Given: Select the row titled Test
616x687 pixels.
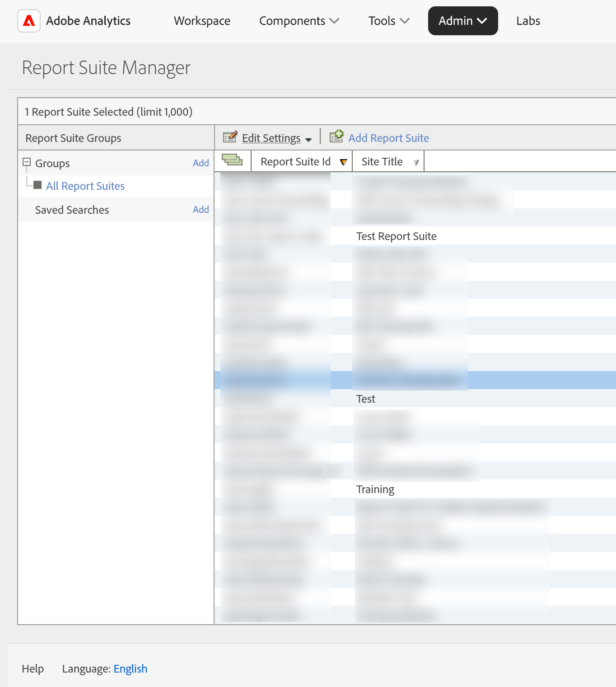Looking at the screenshot, I should (x=415, y=398).
